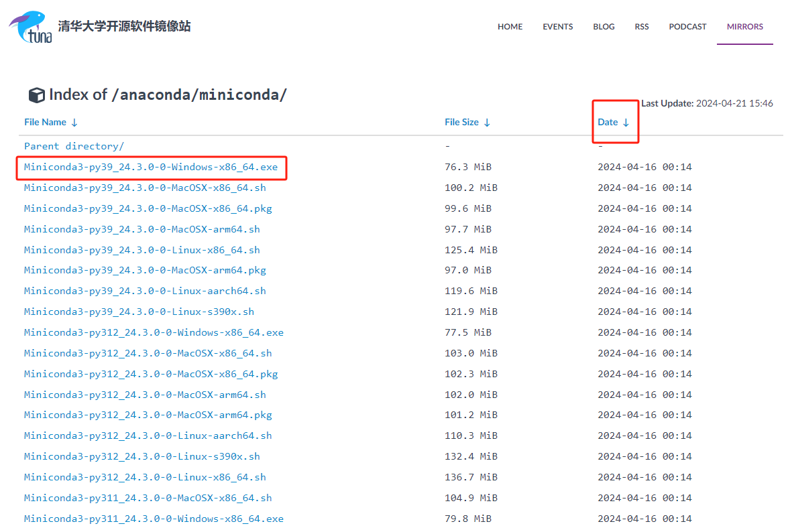Click the 125.4 MiB file size
The width and height of the screenshot is (788, 532).
coord(471,250)
